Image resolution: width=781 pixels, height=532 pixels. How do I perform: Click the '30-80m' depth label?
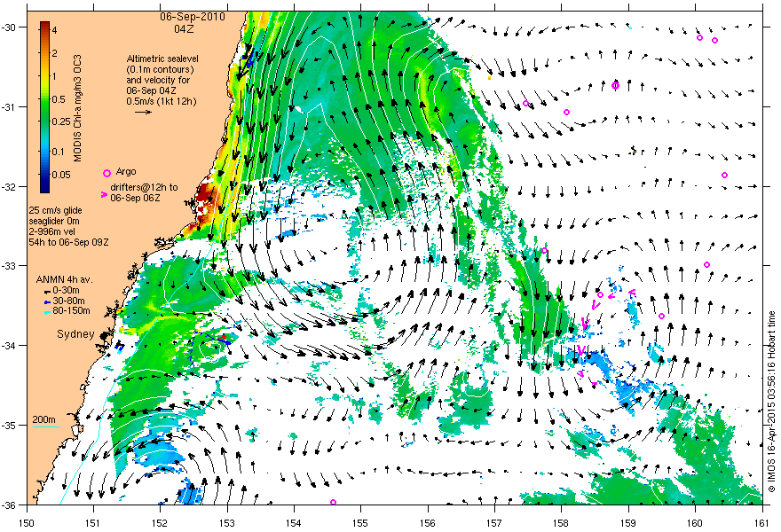68,301
